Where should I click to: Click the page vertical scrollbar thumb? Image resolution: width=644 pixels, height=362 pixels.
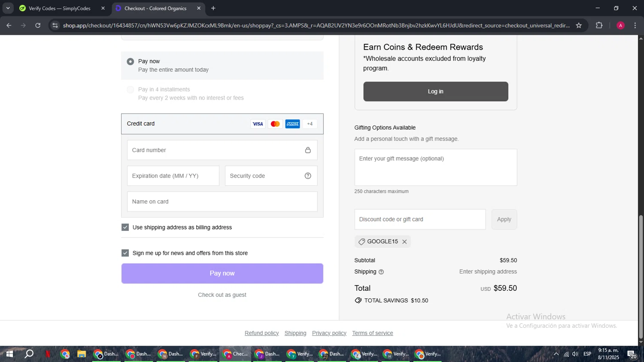[641, 277]
